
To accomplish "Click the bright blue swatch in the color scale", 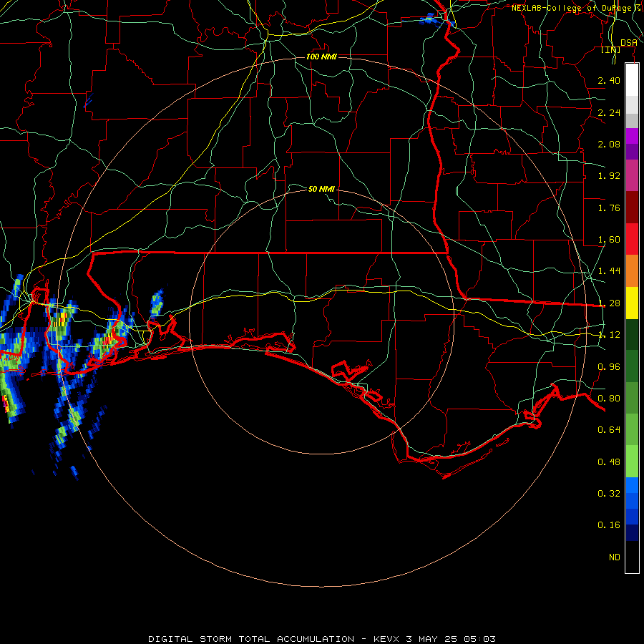I will click(x=632, y=485).
